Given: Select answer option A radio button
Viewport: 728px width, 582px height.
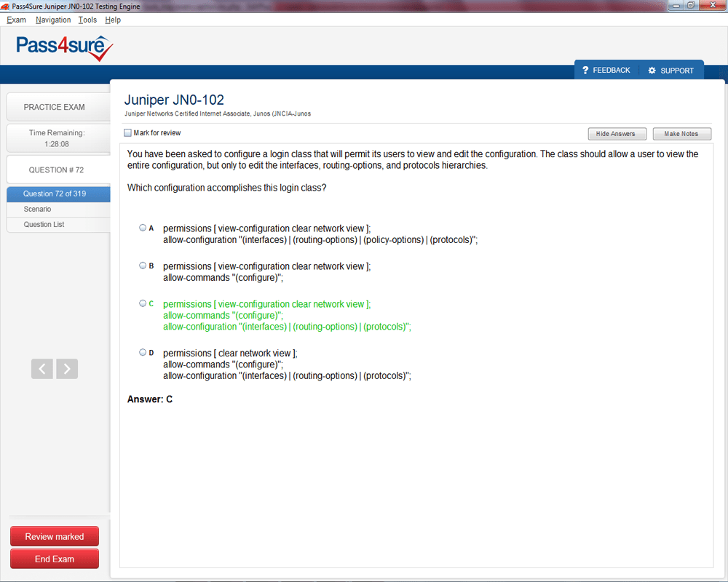Looking at the screenshot, I should [x=143, y=228].
